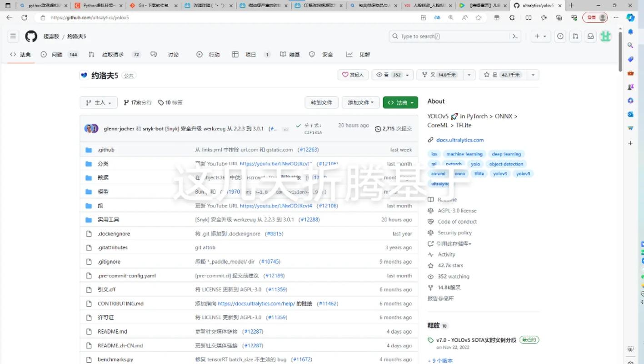Open the Code tab of the repository
Viewport: 644px width, 364px height.
click(x=20, y=55)
